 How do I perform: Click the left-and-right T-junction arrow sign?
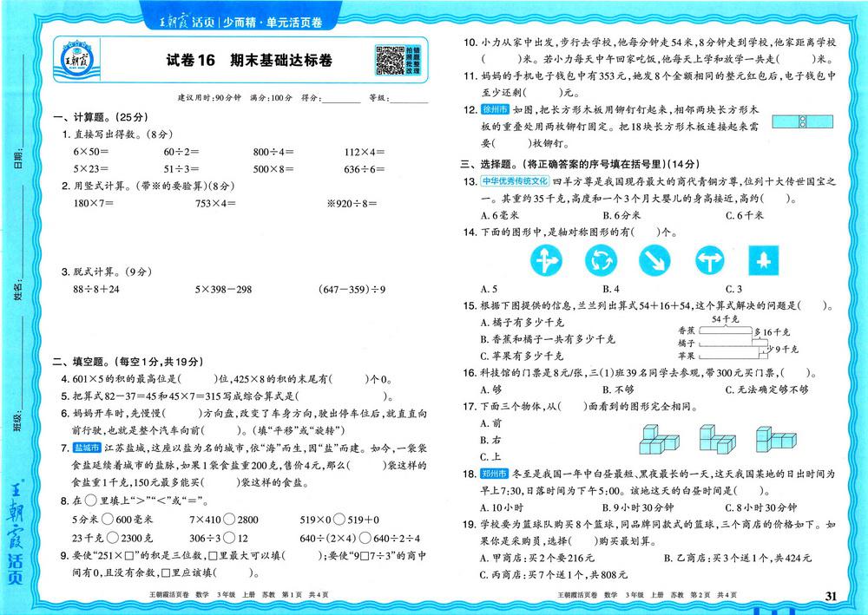pos(710,259)
